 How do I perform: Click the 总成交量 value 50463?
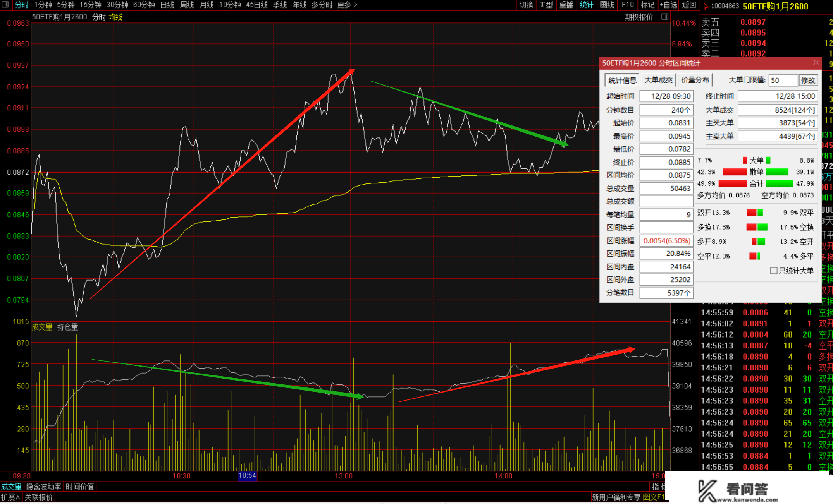tap(666, 188)
